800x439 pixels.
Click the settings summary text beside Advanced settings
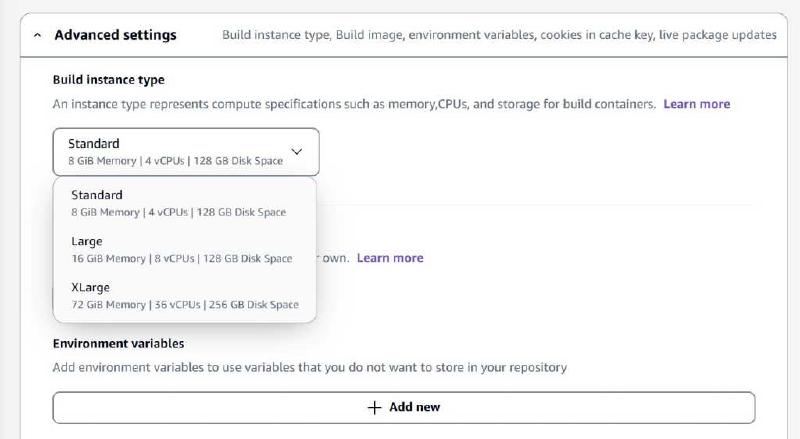click(x=498, y=35)
